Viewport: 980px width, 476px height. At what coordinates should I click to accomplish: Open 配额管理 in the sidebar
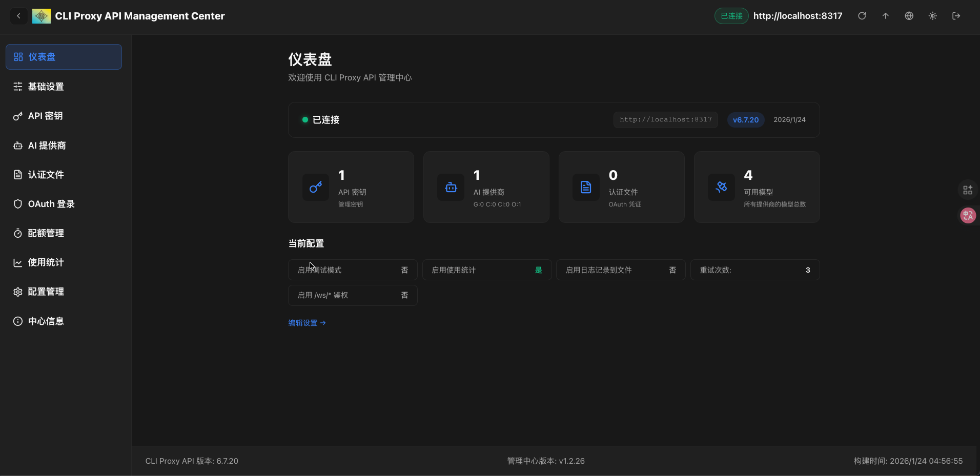pos(64,233)
